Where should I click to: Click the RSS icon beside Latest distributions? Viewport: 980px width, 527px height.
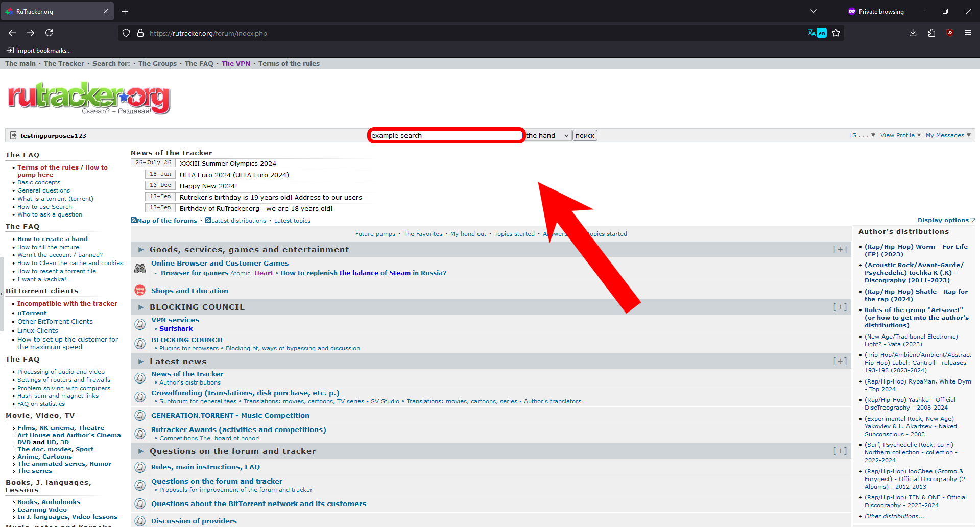point(208,221)
